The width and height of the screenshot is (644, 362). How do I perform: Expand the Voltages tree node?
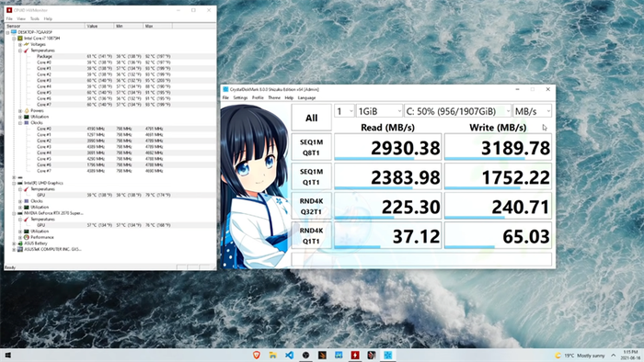click(x=20, y=44)
